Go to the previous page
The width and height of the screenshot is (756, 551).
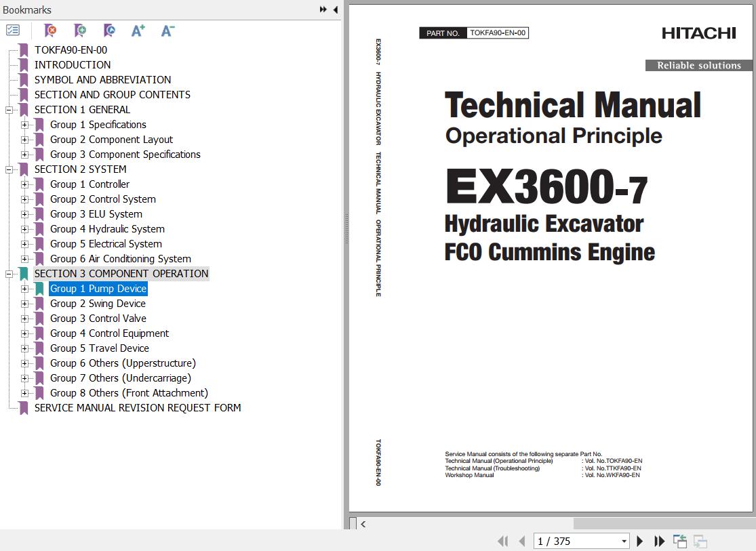[x=521, y=542]
